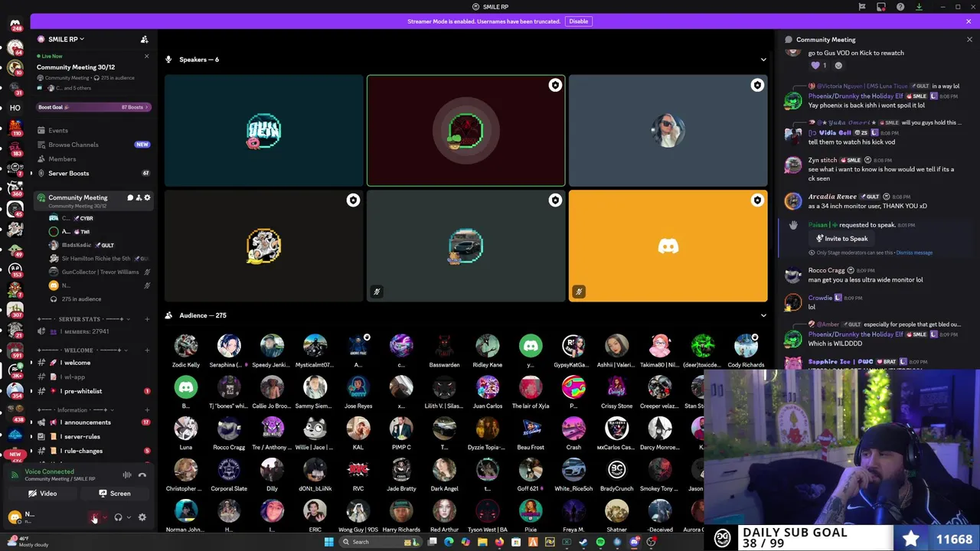Open the pre-whitelist channel
This screenshot has width=980, height=551.
83,391
